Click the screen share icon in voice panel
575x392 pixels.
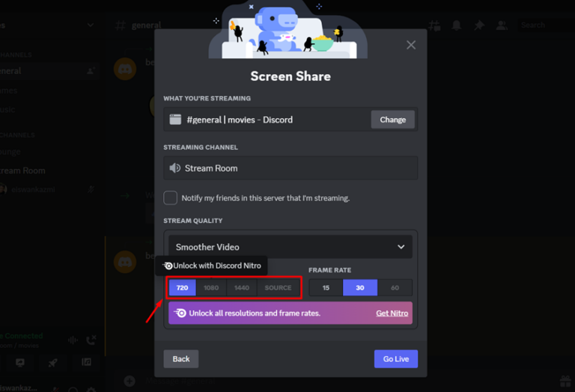click(x=19, y=363)
